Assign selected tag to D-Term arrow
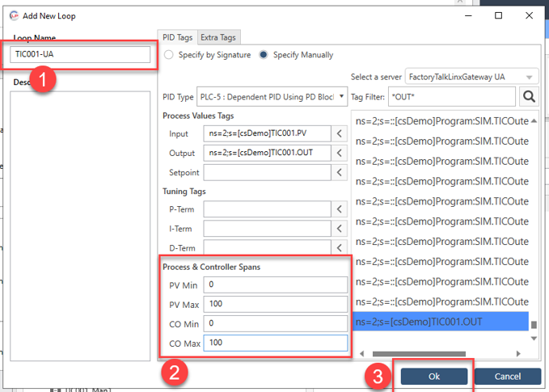Image resolution: width=549 pixels, height=392 pixels. [340, 247]
